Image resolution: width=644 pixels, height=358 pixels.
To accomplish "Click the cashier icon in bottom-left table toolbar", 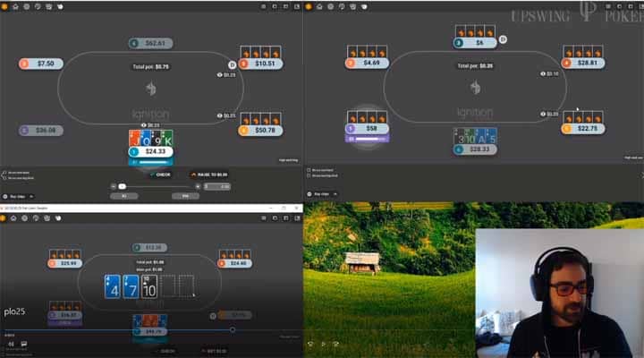I will (47, 218).
